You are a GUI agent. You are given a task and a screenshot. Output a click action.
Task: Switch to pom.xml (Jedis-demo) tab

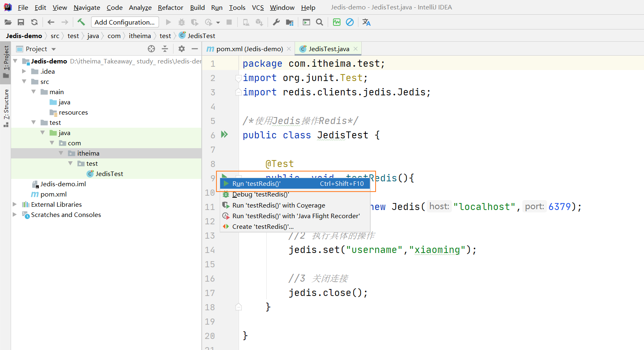(250, 49)
